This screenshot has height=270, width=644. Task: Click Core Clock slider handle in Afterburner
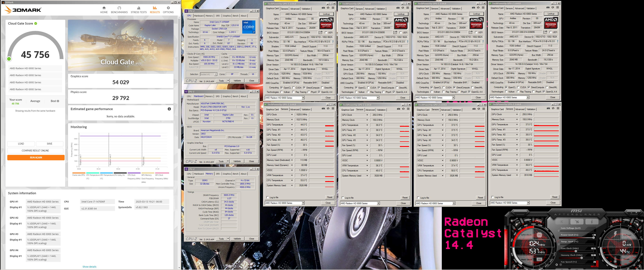pyautogui.click(x=576, y=251)
